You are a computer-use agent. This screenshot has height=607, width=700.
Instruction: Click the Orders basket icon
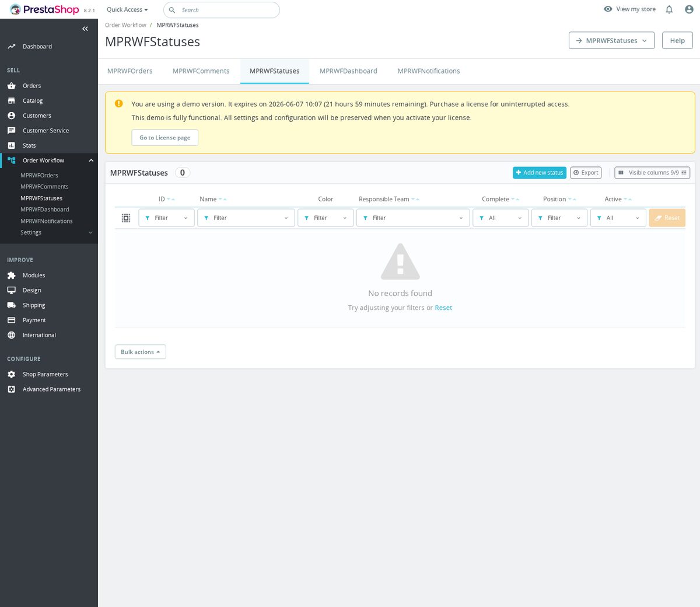pyautogui.click(x=11, y=86)
